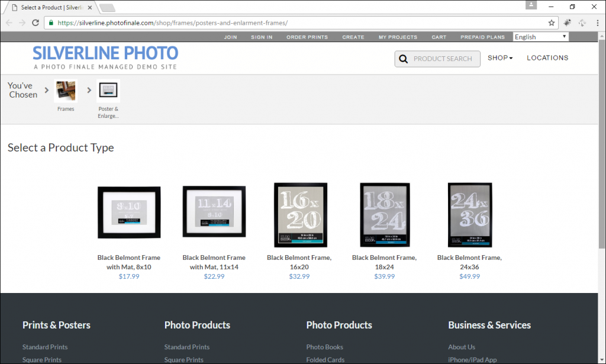606x364 pixels.
Task: Open iPhone/iPad App footer link
Action: [x=472, y=360]
